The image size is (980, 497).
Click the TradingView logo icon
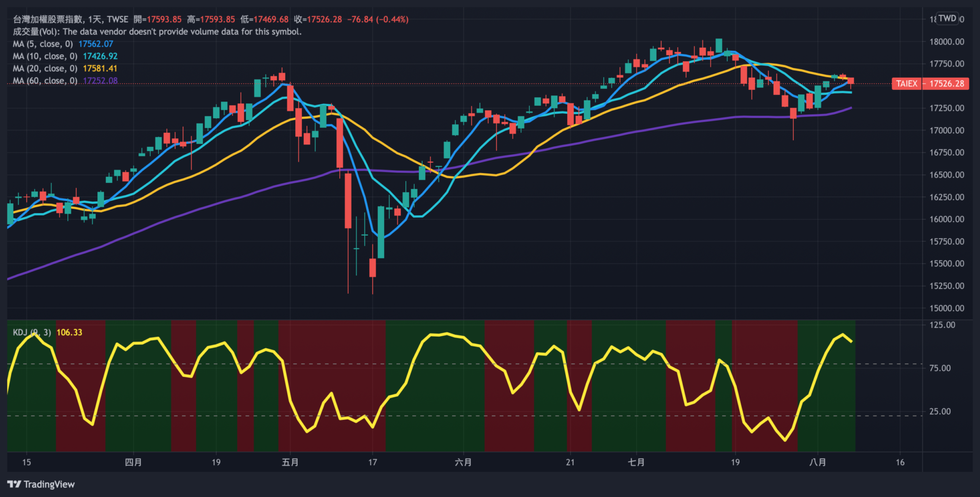(14, 484)
